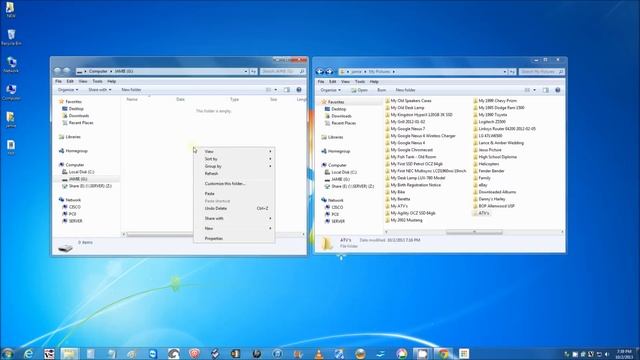
Task: Click volume speaker icon in system tray
Action: click(607, 354)
